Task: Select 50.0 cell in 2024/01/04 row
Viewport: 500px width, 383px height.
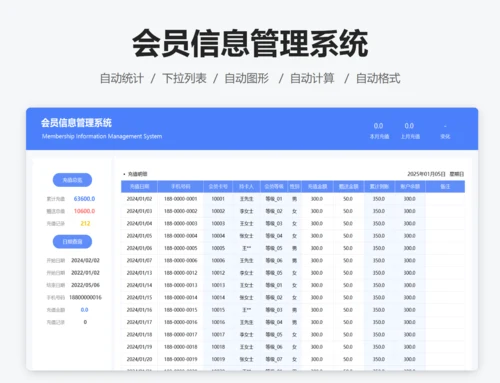Action: [x=348, y=223]
